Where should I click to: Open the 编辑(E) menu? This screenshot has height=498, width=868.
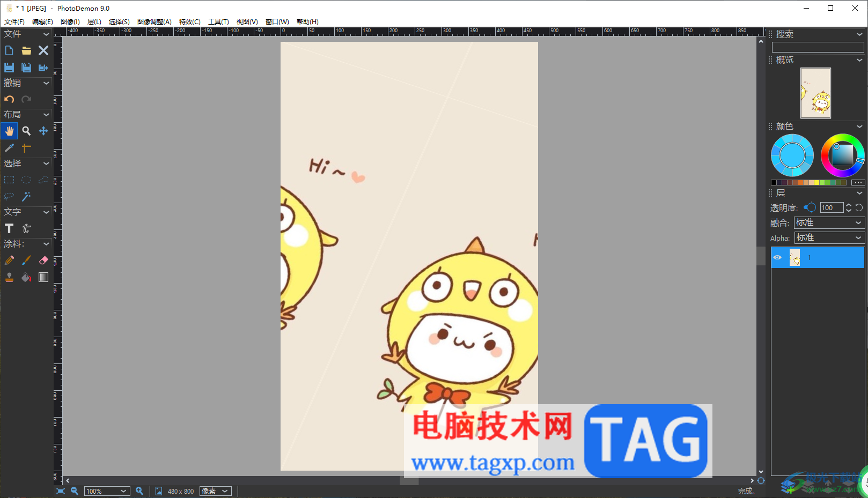[42, 22]
